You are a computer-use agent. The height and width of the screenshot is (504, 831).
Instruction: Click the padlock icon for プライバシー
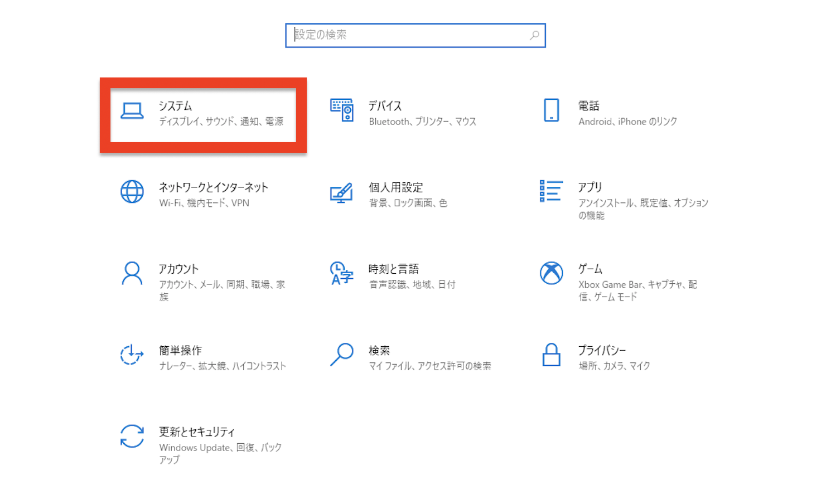coord(552,355)
